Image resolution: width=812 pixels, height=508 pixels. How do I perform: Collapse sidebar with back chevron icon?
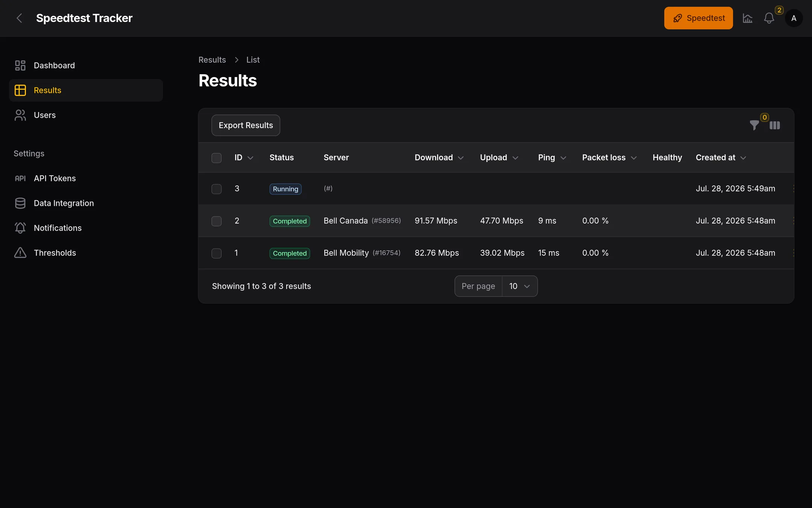point(19,18)
